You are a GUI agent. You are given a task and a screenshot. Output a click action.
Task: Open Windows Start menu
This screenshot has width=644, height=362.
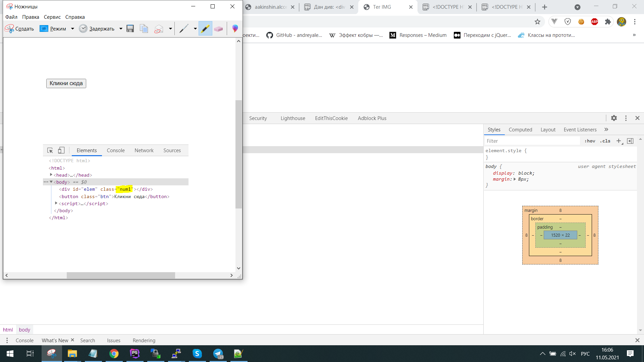pos(10,354)
